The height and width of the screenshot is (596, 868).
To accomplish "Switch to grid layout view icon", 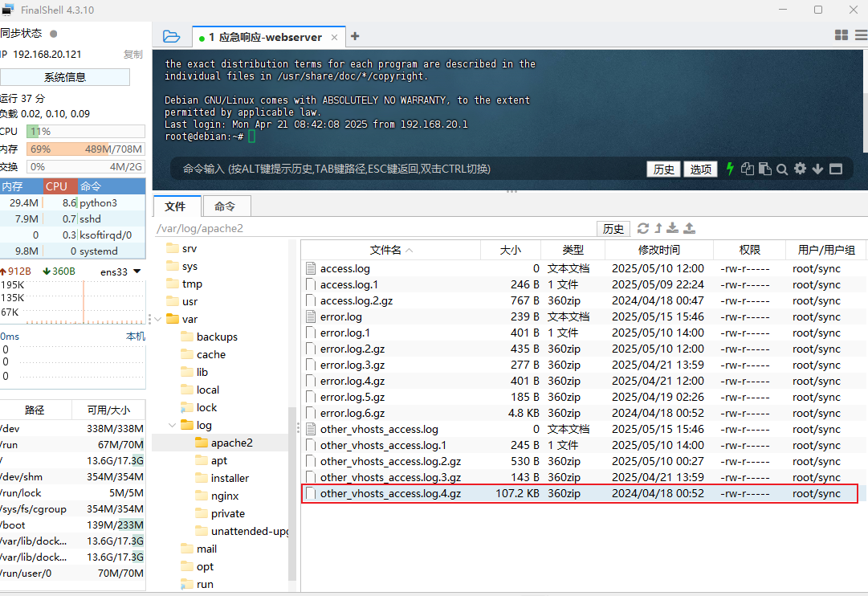I will (x=841, y=35).
